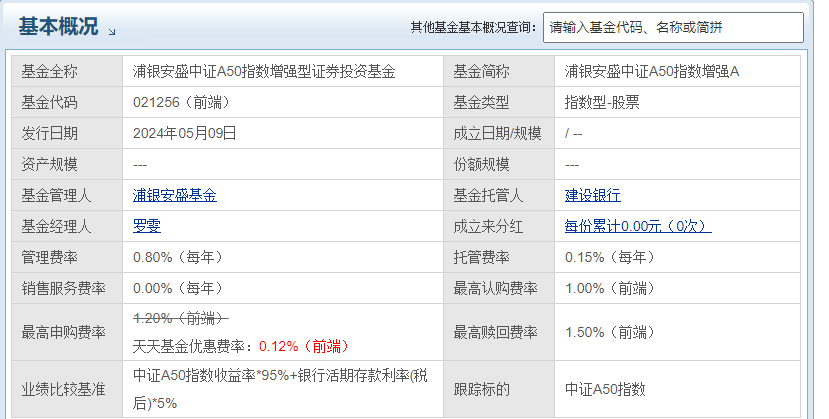Click the struck-through 1.20%（前端） rate

(x=180, y=319)
